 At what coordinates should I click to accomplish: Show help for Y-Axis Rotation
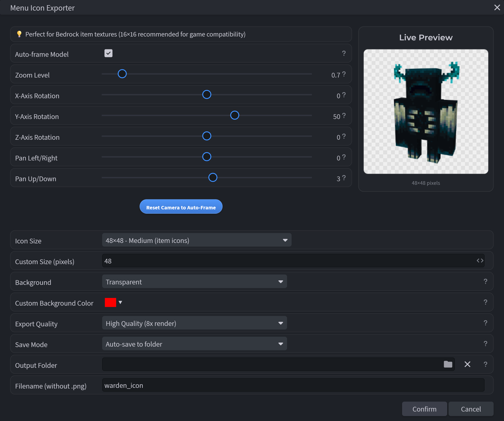[x=344, y=115]
